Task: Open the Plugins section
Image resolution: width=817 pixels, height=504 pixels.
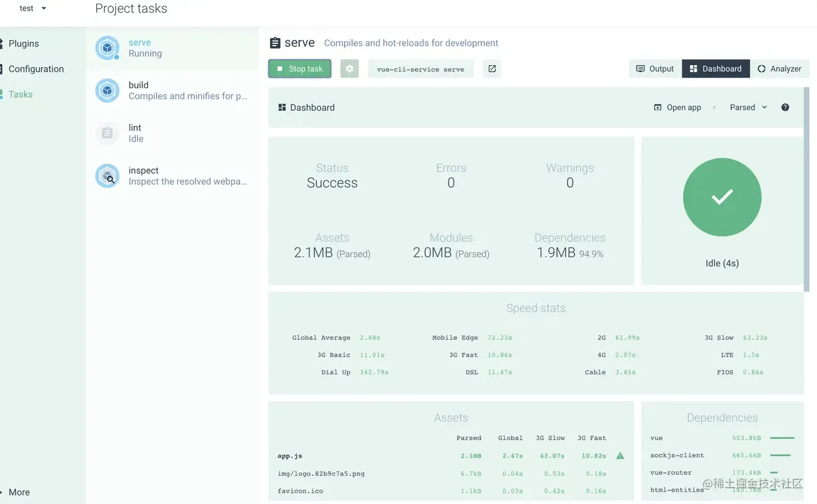Action: pos(23,44)
